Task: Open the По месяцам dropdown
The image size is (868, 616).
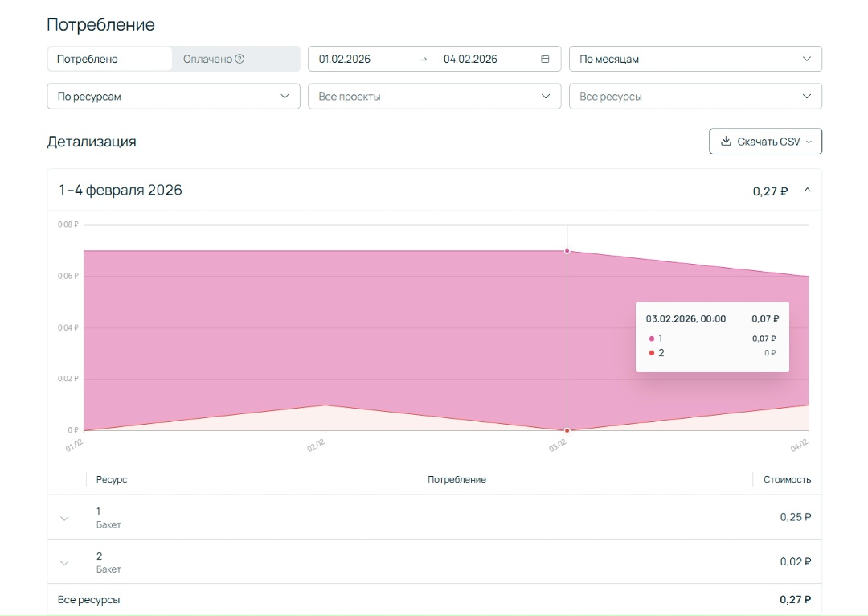Action: [x=695, y=59]
